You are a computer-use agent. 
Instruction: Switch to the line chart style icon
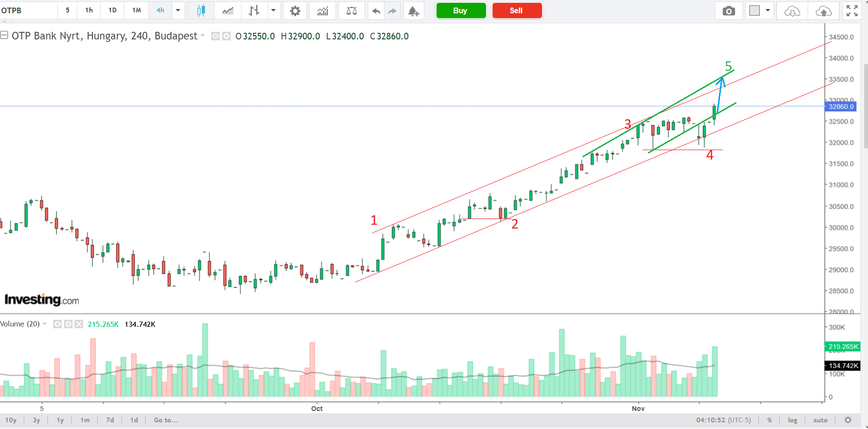pos(228,10)
